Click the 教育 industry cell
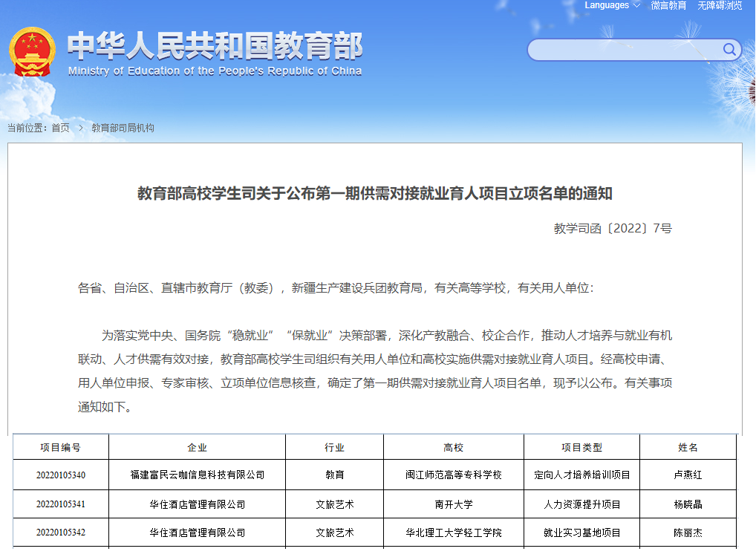 (335, 475)
